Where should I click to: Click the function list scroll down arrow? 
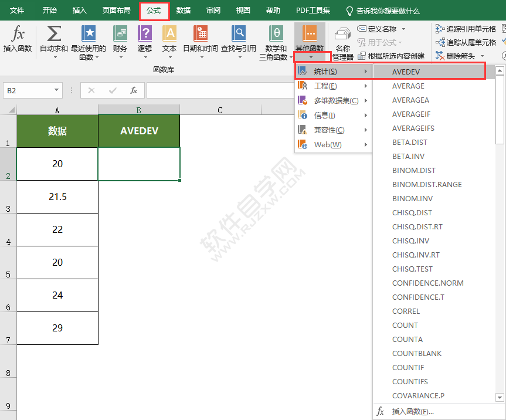coord(500,397)
